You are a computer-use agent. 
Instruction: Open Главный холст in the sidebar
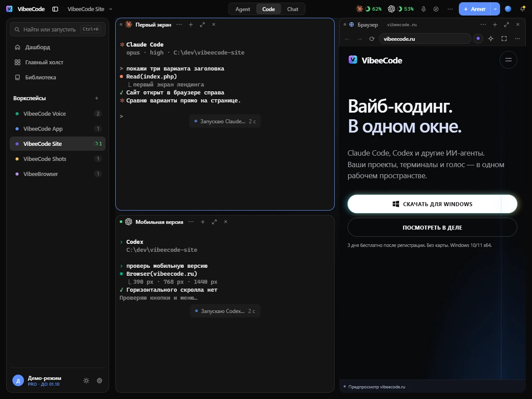tap(58, 62)
